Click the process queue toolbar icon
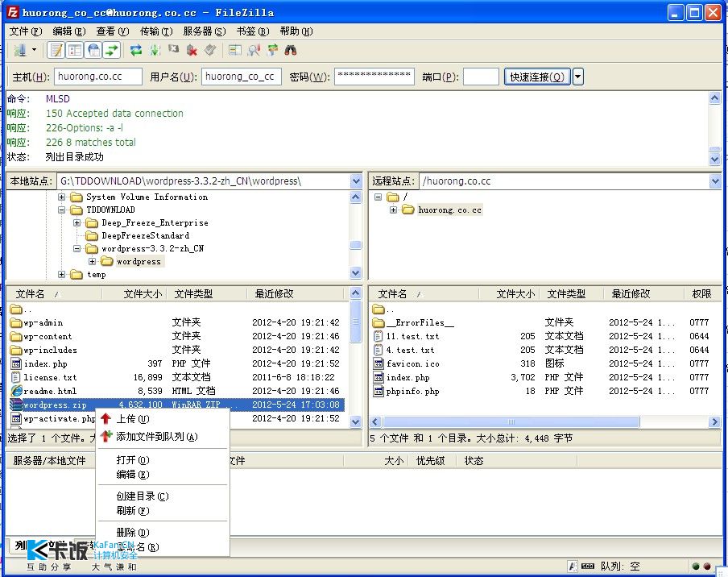 [155, 50]
